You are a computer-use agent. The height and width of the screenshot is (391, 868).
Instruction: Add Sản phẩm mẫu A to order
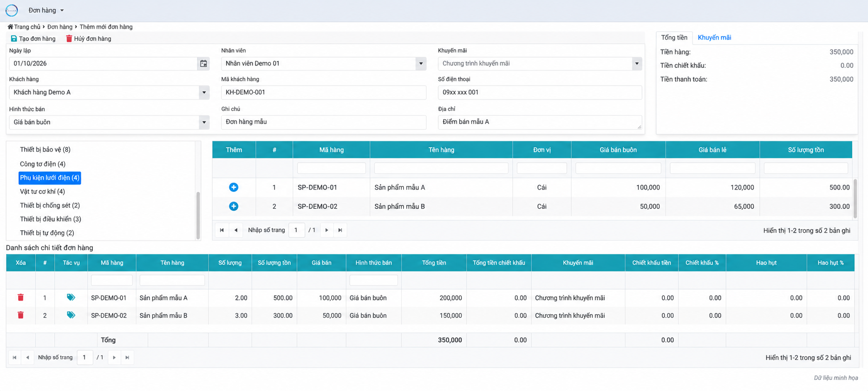(x=234, y=187)
